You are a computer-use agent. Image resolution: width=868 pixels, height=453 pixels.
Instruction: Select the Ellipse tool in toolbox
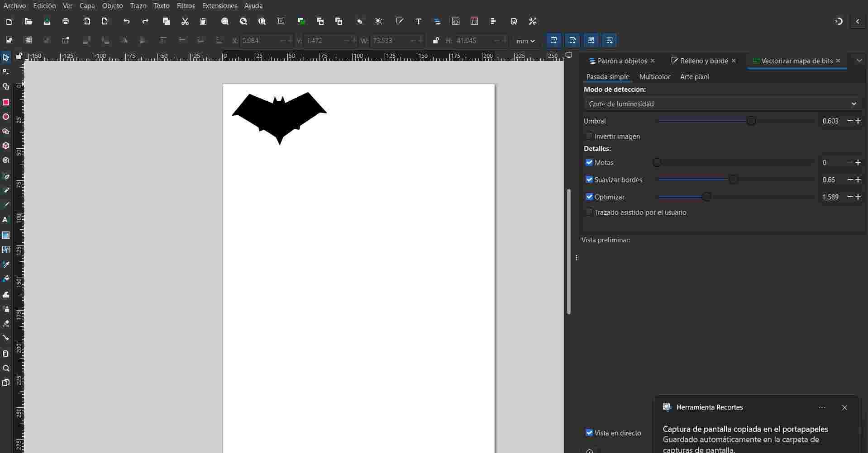coord(6,117)
